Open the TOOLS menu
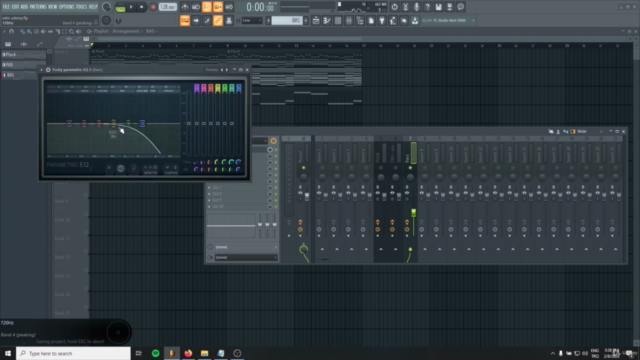The image size is (640, 360). pos(81,7)
